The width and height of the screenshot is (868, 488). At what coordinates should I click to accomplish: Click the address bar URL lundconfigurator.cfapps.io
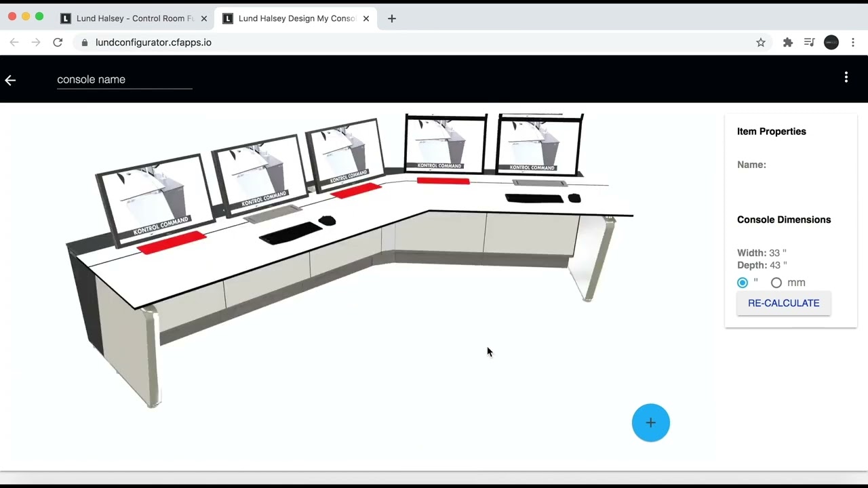(153, 42)
